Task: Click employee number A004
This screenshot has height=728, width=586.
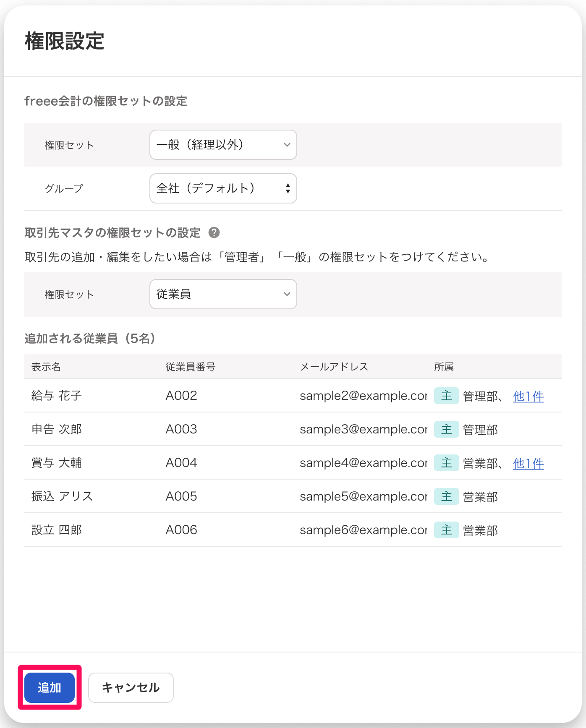Action: pos(181,463)
